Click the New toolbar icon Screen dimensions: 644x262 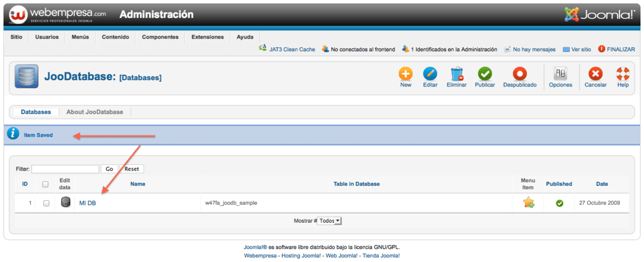point(405,74)
